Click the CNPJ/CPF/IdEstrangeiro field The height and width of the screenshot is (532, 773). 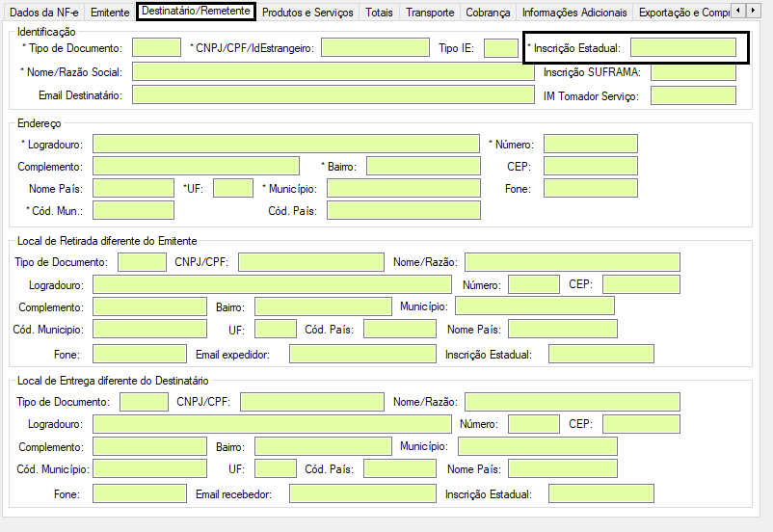[x=375, y=48]
